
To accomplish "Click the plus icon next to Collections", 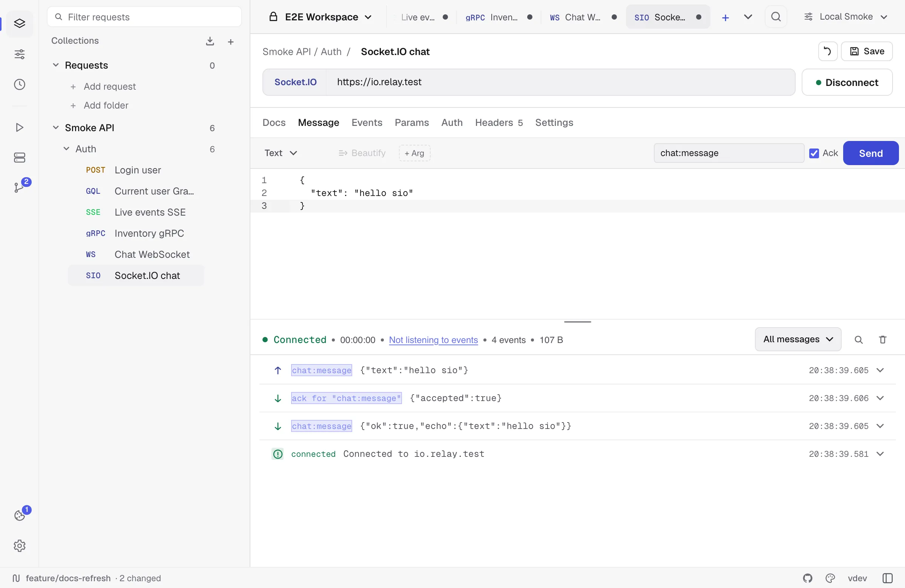I will [230, 42].
